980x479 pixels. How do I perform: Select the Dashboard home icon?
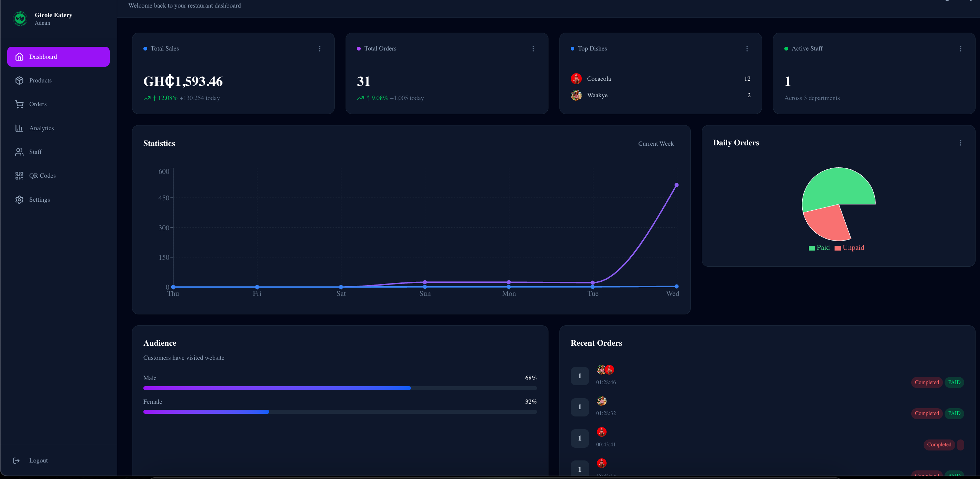(19, 56)
